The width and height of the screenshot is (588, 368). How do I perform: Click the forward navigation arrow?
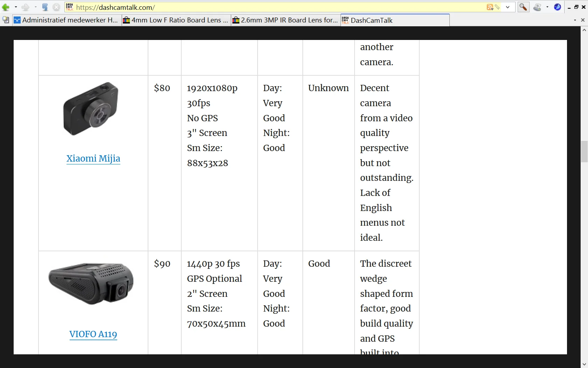click(25, 7)
